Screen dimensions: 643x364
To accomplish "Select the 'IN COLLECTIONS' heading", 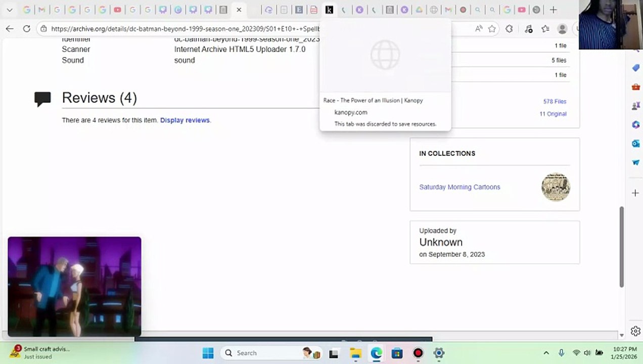I will pyautogui.click(x=447, y=154).
